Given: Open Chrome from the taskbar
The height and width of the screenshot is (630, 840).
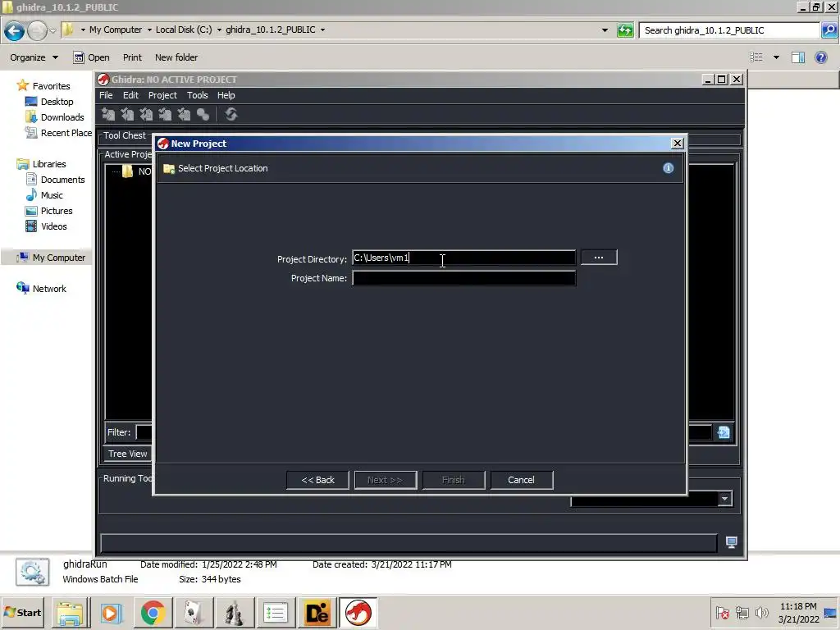Looking at the screenshot, I should pos(153,613).
